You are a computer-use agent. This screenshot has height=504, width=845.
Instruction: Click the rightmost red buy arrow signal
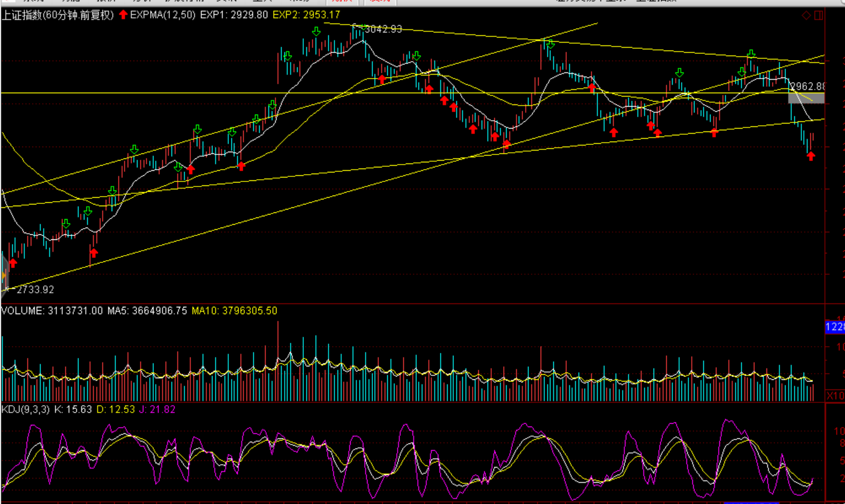(811, 156)
